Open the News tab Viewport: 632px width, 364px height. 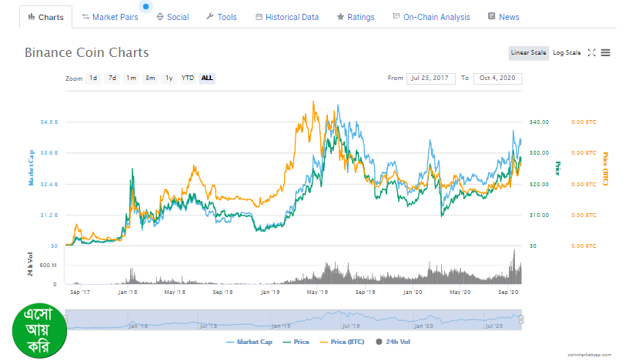503,17
